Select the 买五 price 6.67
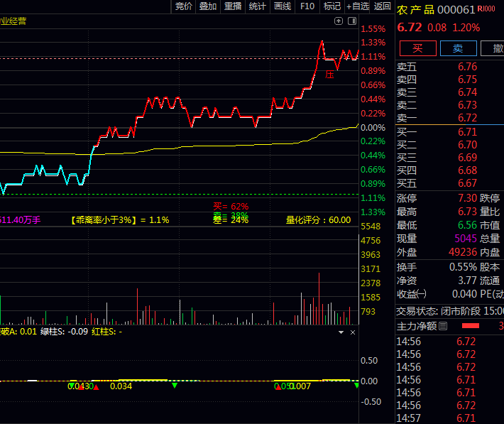Image resolution: width=504 pixels, height=424 pixels. click(467, 183)
